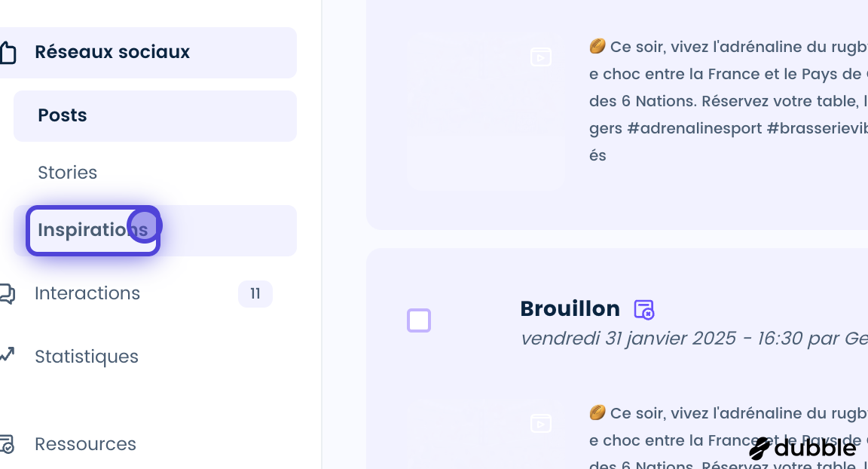Click the Statistiques trend arrow icon
Image resolution: width=868 pixels, height=469 pixels.
[8, 354]
